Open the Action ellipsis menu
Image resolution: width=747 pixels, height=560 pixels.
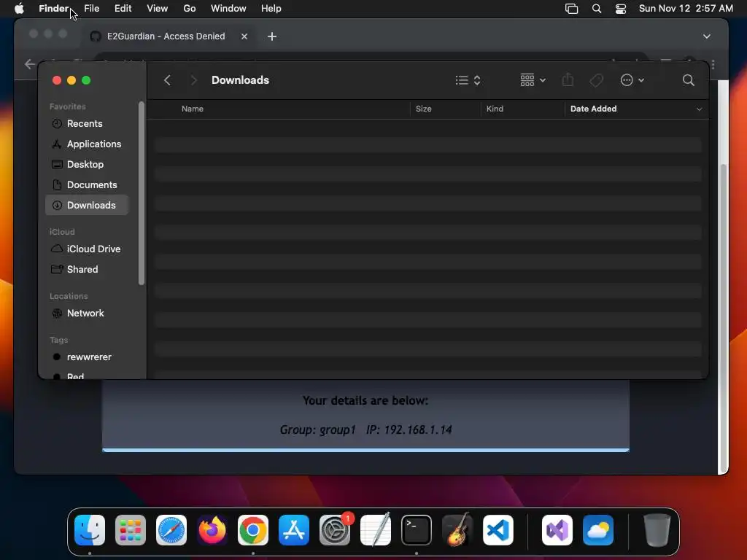click(x=632, y=80)
